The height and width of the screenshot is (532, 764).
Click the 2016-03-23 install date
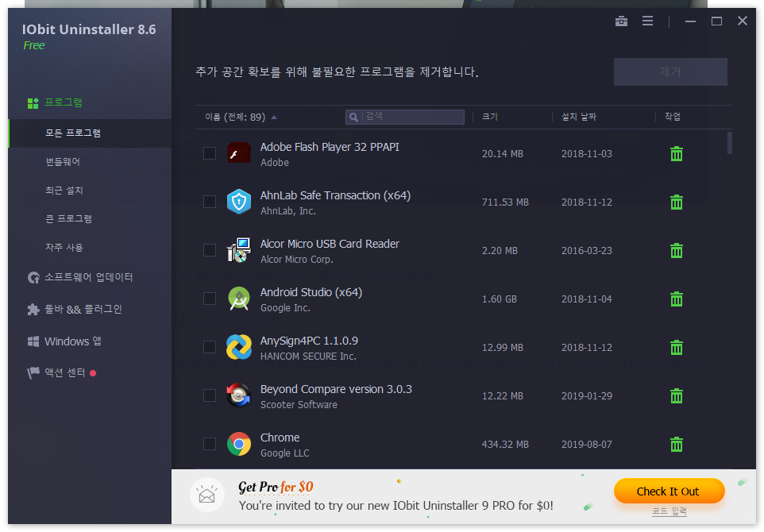point(587,250)
